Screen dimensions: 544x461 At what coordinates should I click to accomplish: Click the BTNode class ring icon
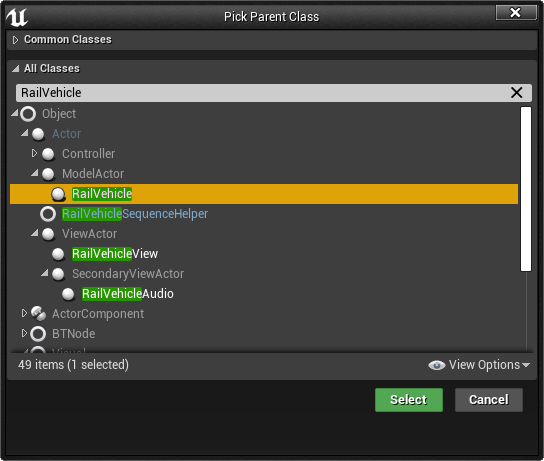point(38,334)
